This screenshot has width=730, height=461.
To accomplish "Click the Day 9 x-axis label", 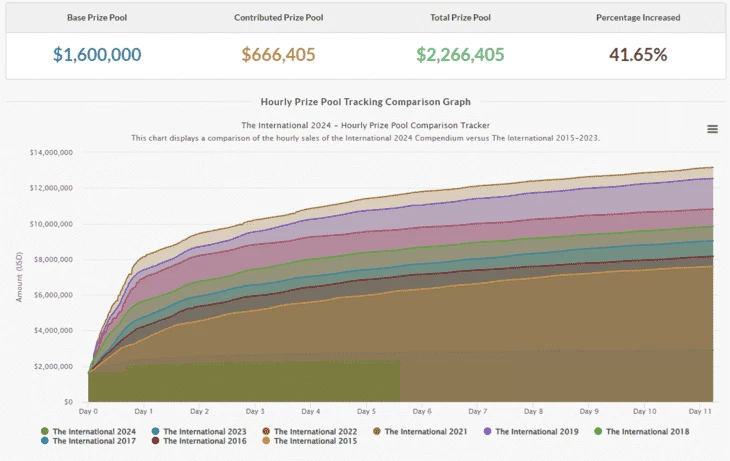I will (589, 411).
